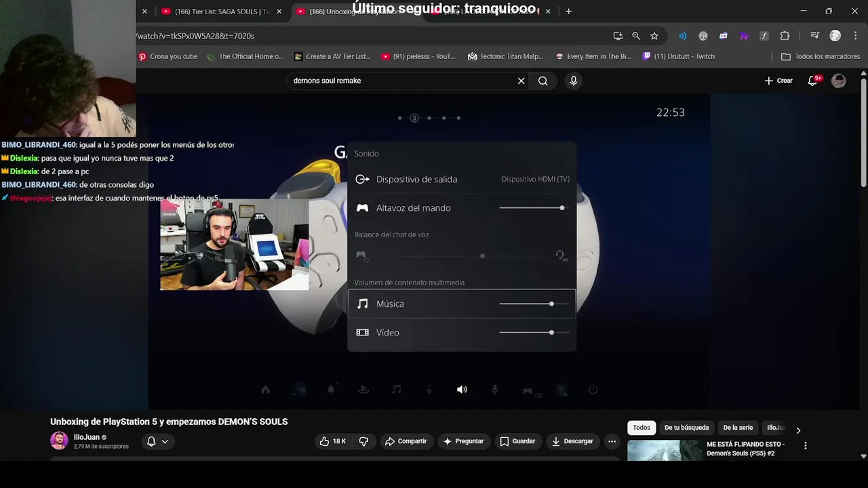Open the IlloJuan channel avatar

[x=59, y=441]
